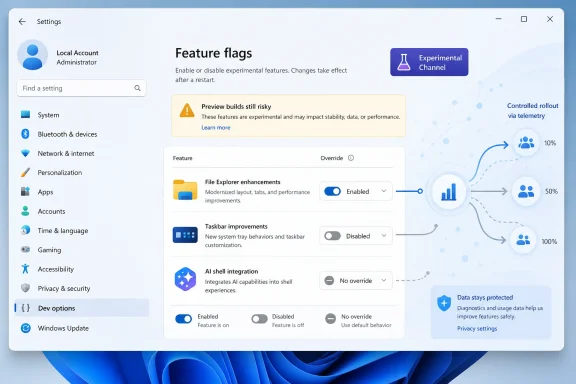Click the 50% rollout group icon

pyautogui.click(x=526, y=191)
